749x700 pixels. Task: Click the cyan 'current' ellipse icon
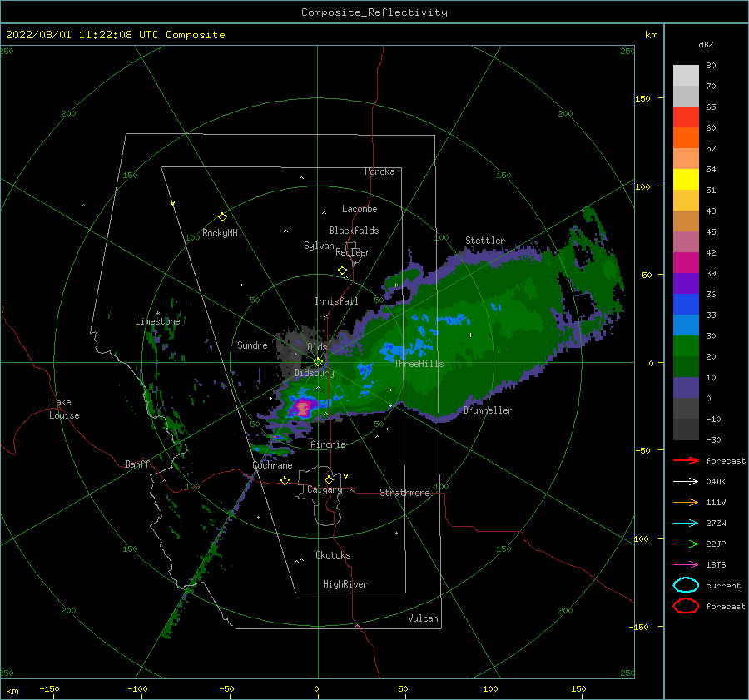(686, 585)
